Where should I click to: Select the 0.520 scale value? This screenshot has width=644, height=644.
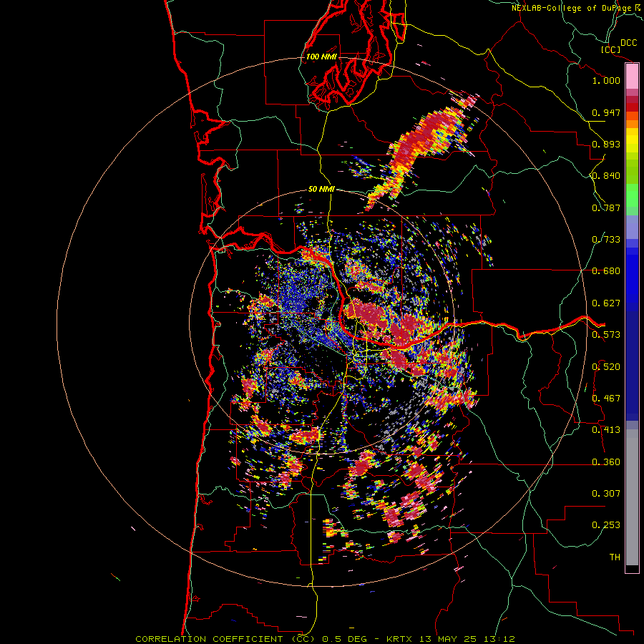point(606,367)
